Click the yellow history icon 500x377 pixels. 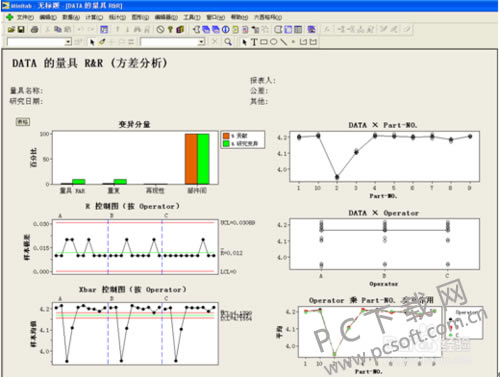click(235, 30)
